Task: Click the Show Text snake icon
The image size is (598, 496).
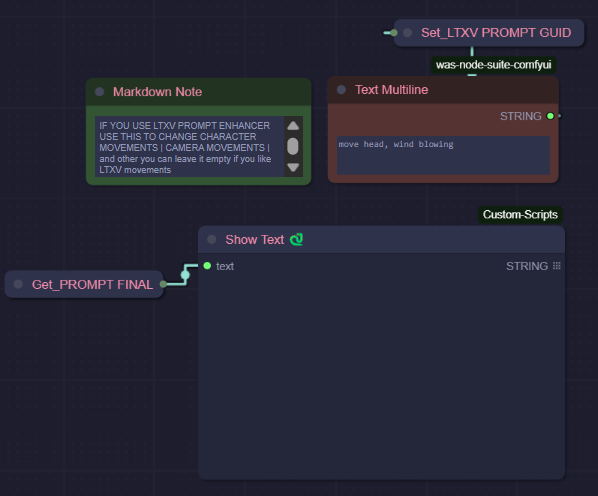Action: tap(296, 239)
